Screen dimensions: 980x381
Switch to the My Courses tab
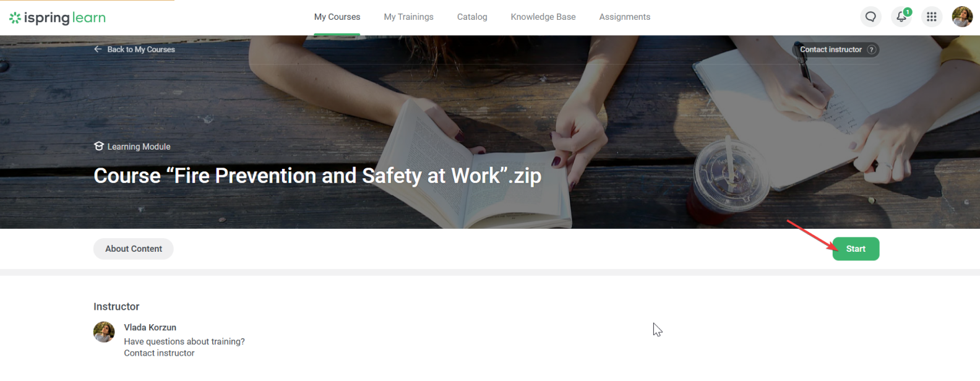tap(337, 17)
